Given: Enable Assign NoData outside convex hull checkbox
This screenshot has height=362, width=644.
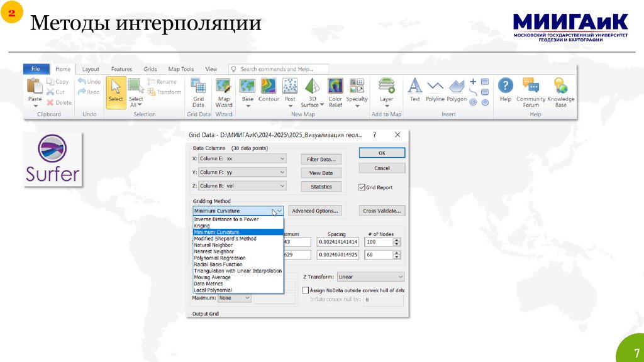Looking at the screenshot, I should click(x=306, y=290).
